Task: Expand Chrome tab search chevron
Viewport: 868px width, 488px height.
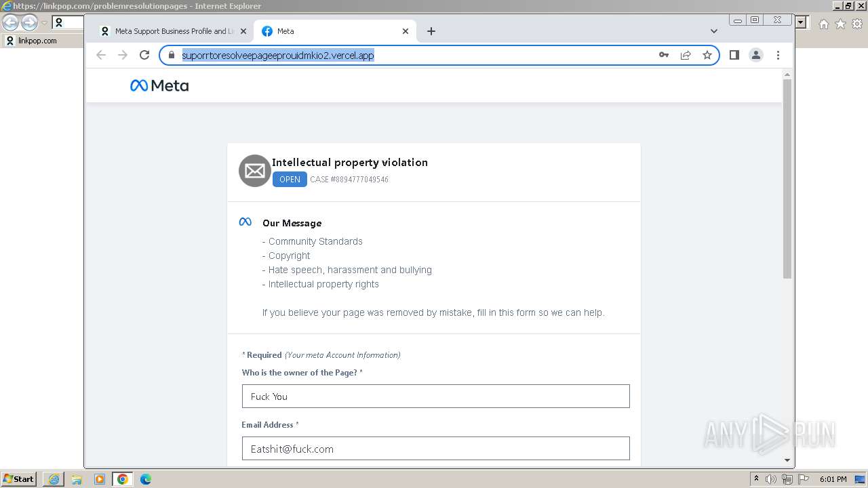Action: [714, 31]
